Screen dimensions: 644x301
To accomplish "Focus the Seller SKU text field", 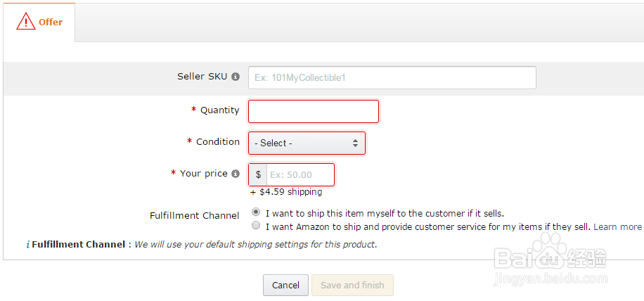I will click(x=392, y=77).
